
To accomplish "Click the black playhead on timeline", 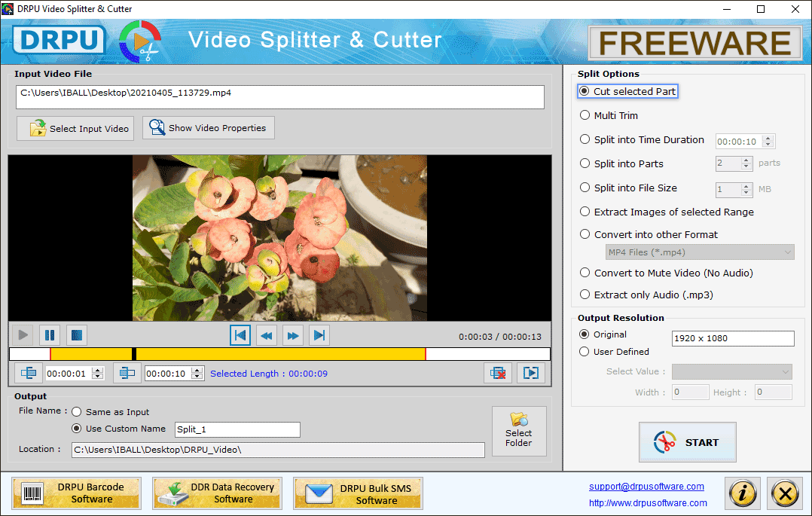I will (134, 354).
